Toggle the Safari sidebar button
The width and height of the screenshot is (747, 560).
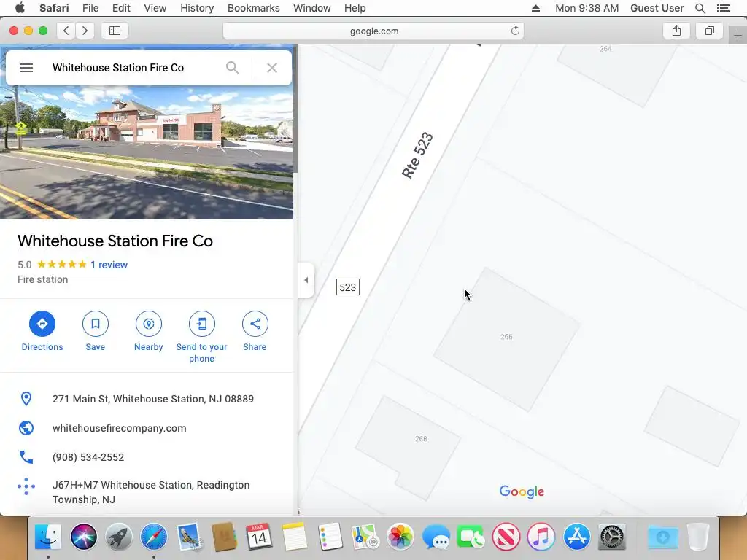click(115, 31)
